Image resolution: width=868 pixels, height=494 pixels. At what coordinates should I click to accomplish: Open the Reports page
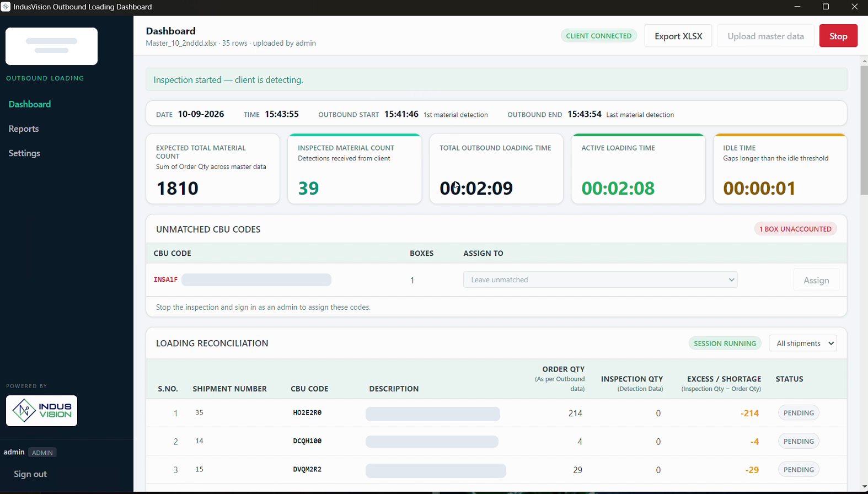coord(24,128)
